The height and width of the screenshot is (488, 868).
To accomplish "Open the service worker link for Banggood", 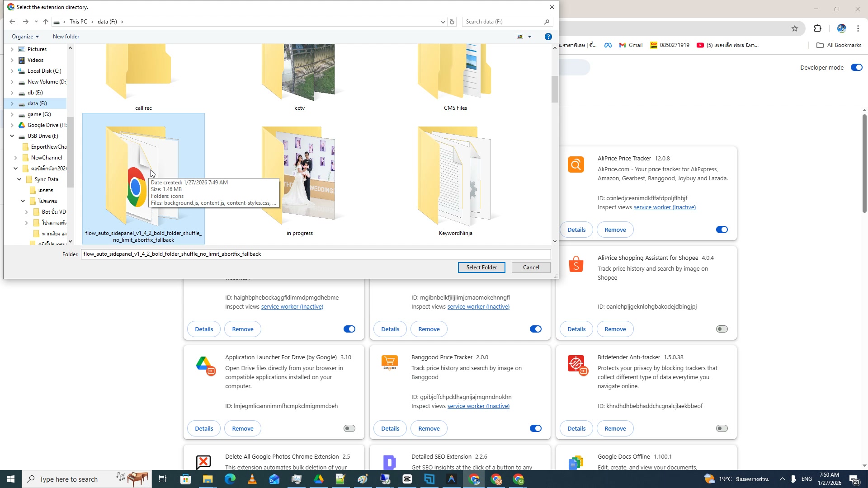I will point(478,406).
